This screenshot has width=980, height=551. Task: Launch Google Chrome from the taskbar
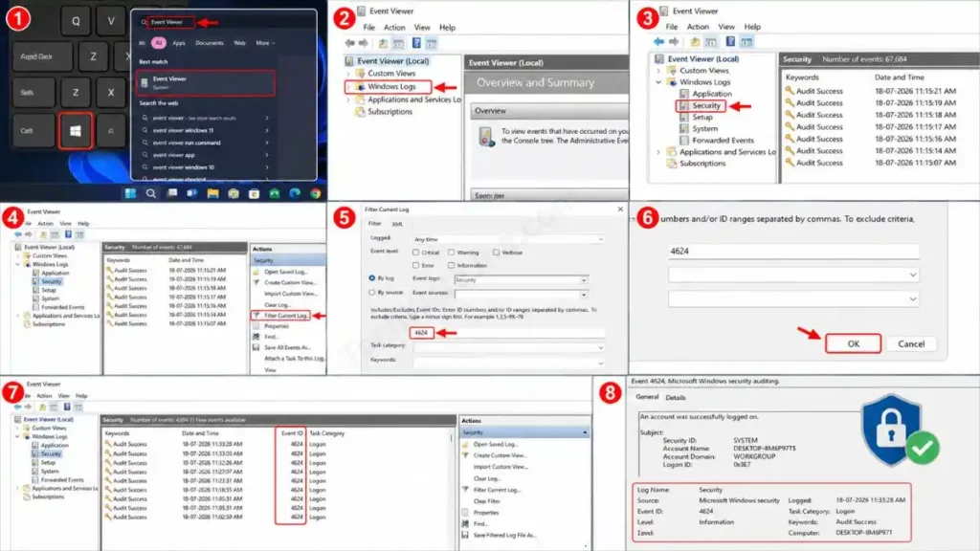[316, 193]
